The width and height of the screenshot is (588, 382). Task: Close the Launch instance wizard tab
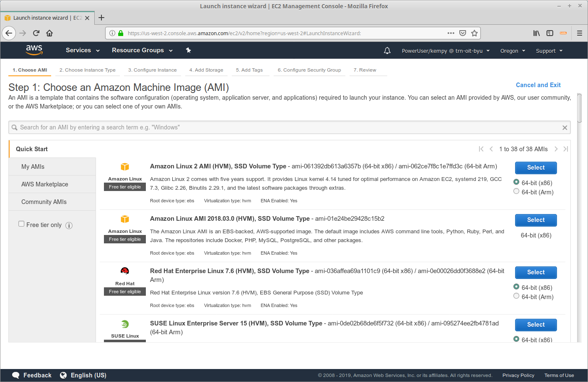coord(87,18)
